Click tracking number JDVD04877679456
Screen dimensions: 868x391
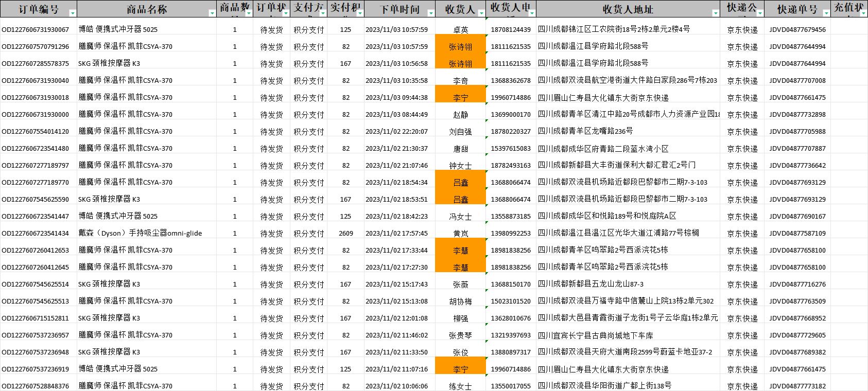click(797, 30)
